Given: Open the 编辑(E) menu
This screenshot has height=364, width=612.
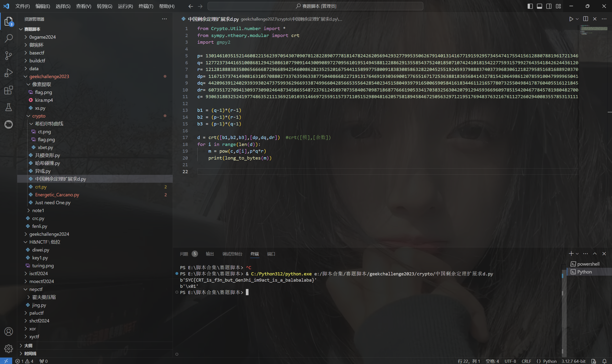Looking at the screenshot, I should pyautogui.click(x=43, y=6).
